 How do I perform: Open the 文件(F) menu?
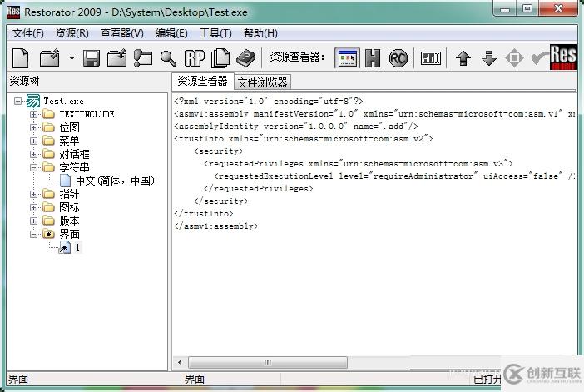tap(28, 33)
